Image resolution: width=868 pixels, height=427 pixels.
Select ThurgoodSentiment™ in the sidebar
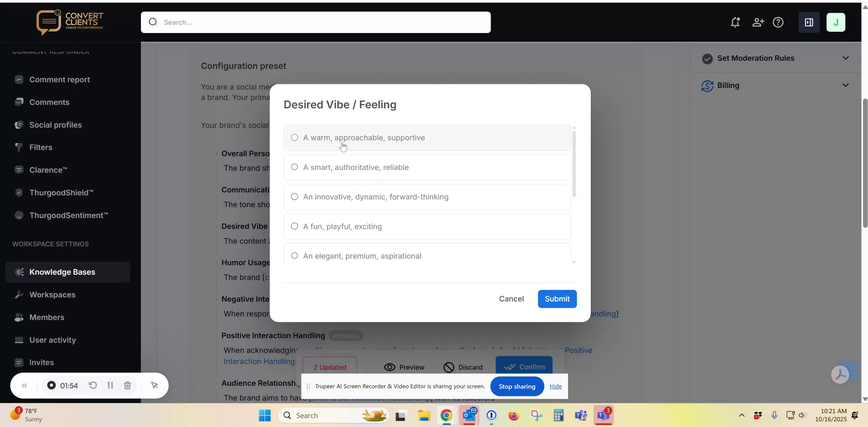(x=68, y=215)
